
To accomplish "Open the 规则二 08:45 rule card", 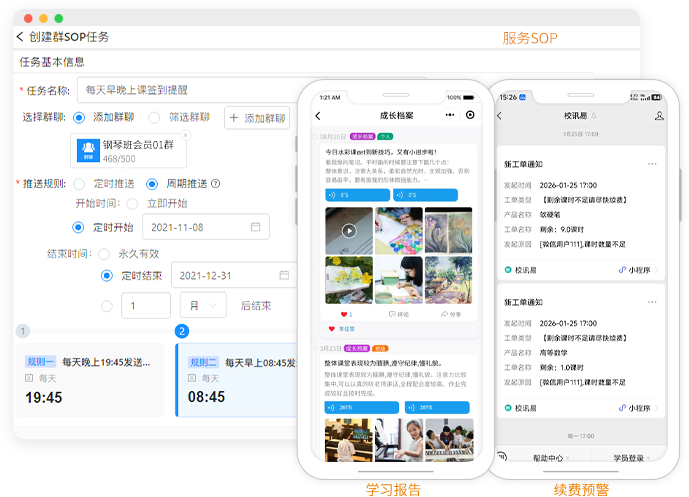I will 237,380.
